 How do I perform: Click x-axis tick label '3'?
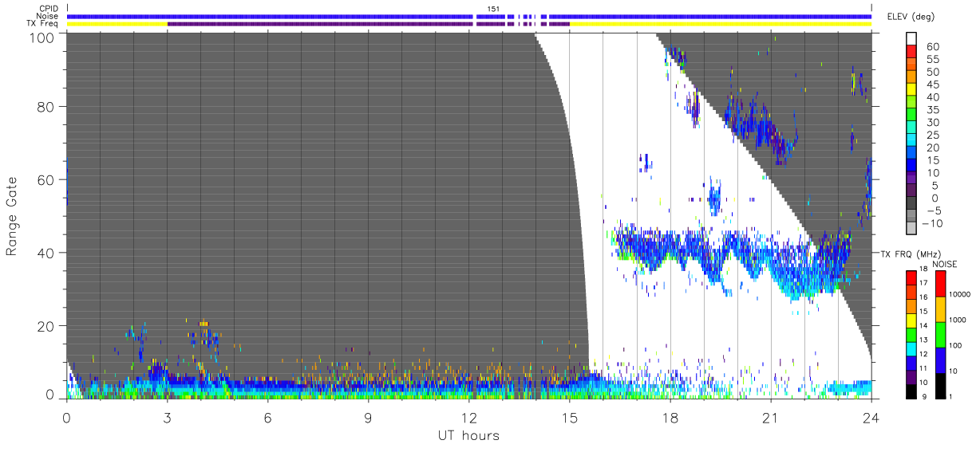click(167, 417)
